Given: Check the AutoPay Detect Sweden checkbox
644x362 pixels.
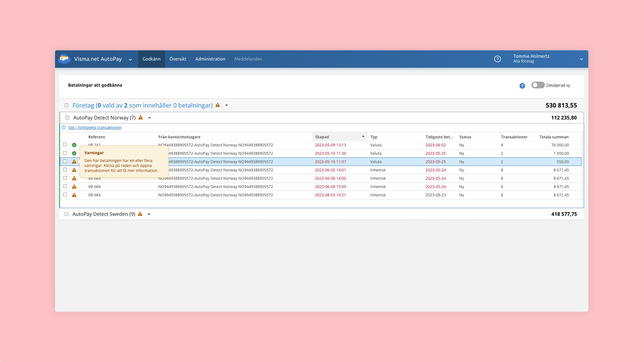Looking at the screenshot, I should point(66,214).
